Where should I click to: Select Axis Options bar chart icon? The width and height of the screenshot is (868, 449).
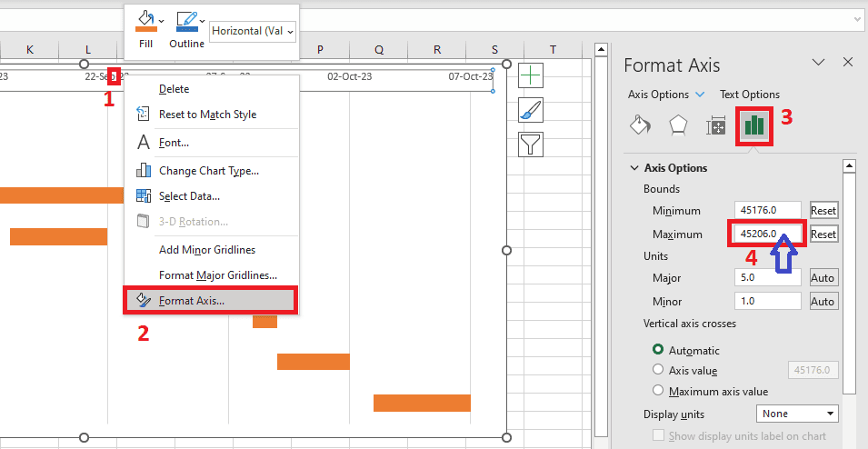tap(753, 125)
